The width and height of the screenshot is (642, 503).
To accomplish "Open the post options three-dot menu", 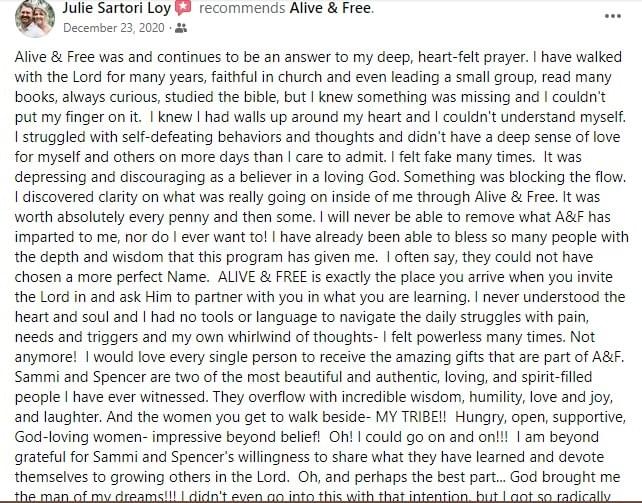I will [613, 16].
